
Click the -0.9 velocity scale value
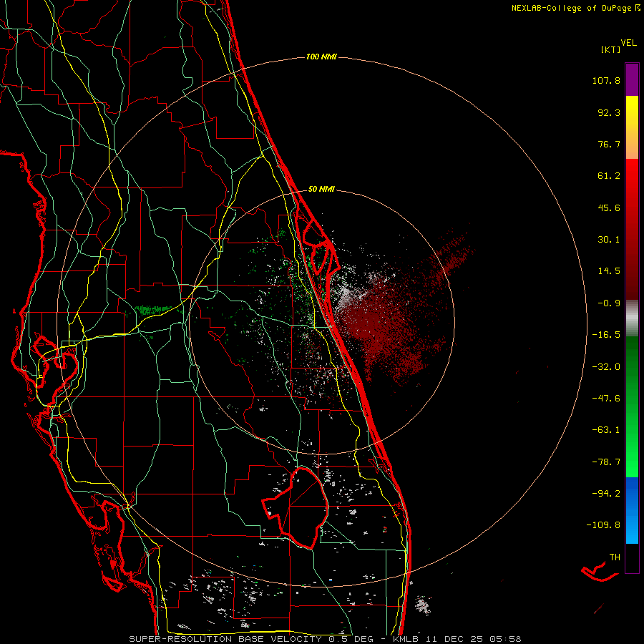tap(609, 303)
